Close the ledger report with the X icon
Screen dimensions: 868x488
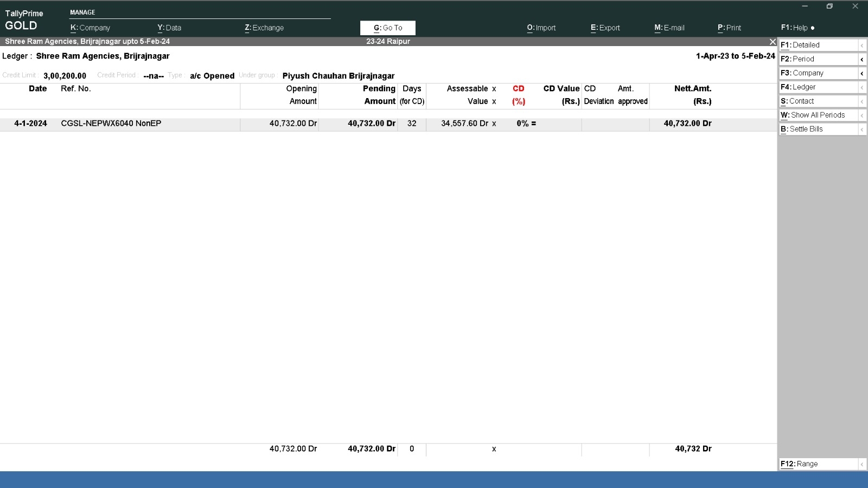[773, 42]
